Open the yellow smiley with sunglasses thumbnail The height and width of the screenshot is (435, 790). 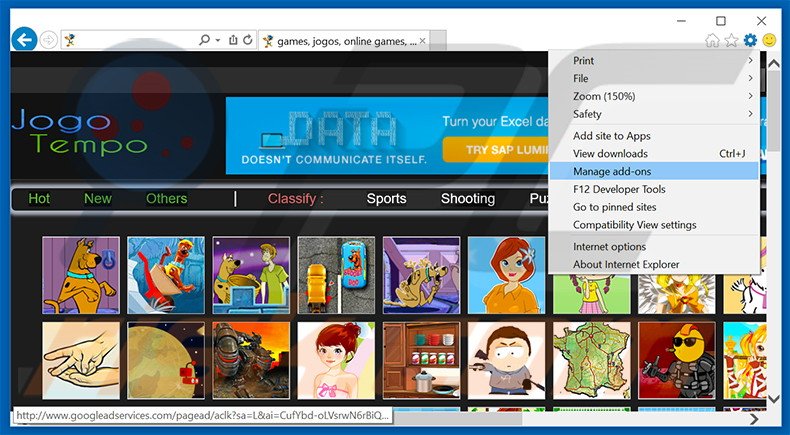pyautogui.click(x=677, y=360)
